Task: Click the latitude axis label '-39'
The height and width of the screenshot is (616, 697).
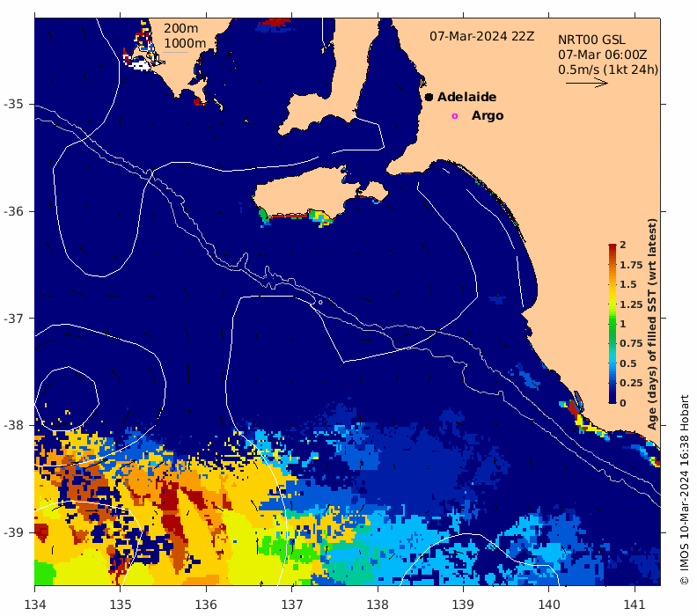Action: (x=14, y=532)
